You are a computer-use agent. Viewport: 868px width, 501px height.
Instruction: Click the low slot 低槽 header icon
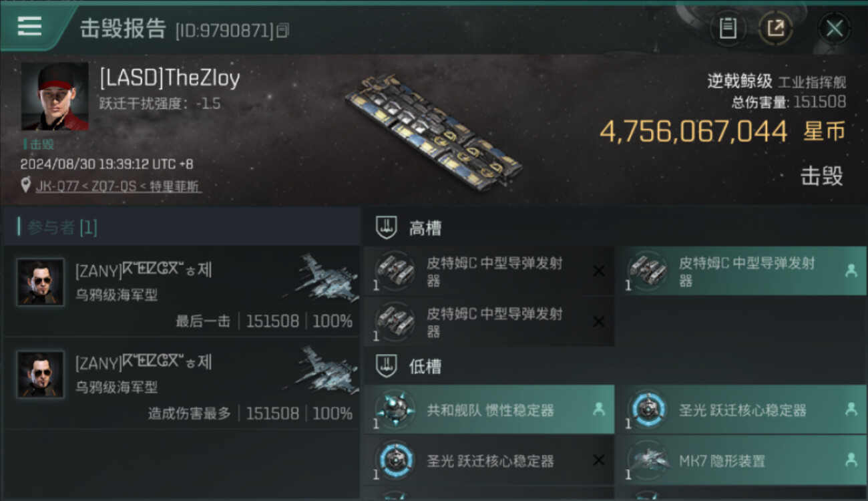pyautogui.click(x=387, y=366)
